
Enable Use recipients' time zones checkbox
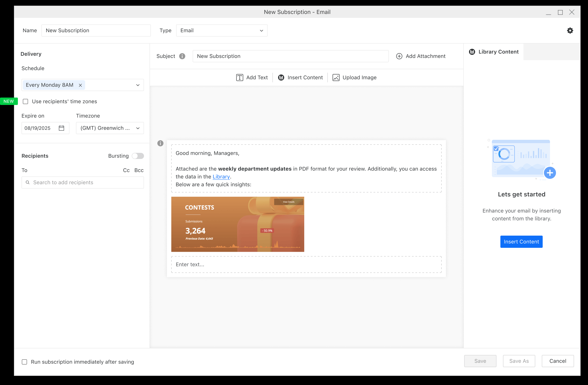[x=25, y=101]
